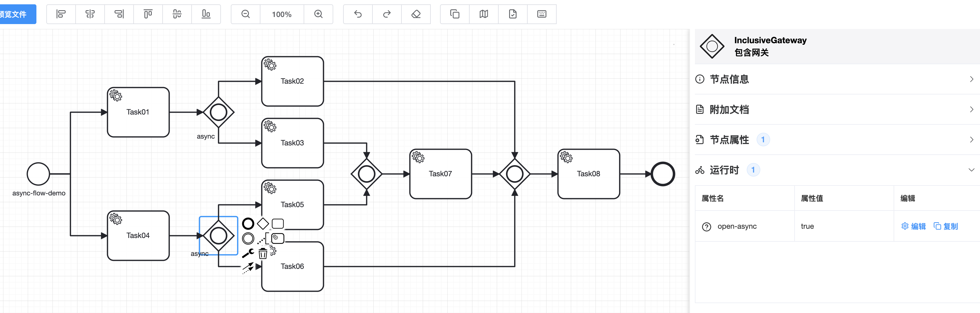Delete selected gateway with trash icon

tap(263, 253)
